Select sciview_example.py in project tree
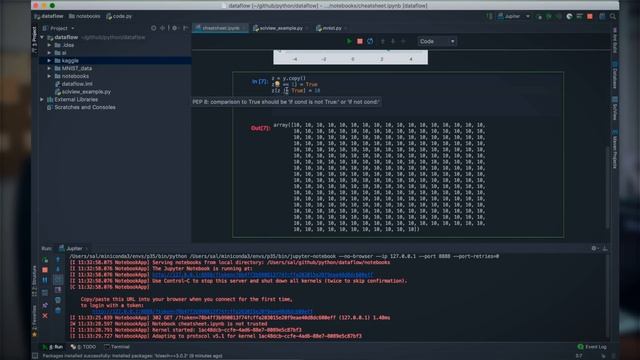Image resolution: width=640 pixels, height=360 pixels. 83,91
